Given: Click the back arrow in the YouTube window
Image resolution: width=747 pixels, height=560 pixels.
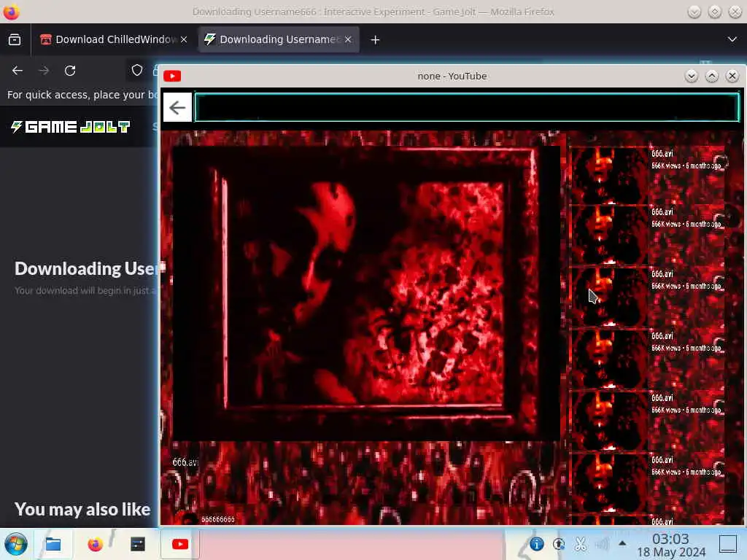Looking at the screenshot, I should tap(177, 108).
